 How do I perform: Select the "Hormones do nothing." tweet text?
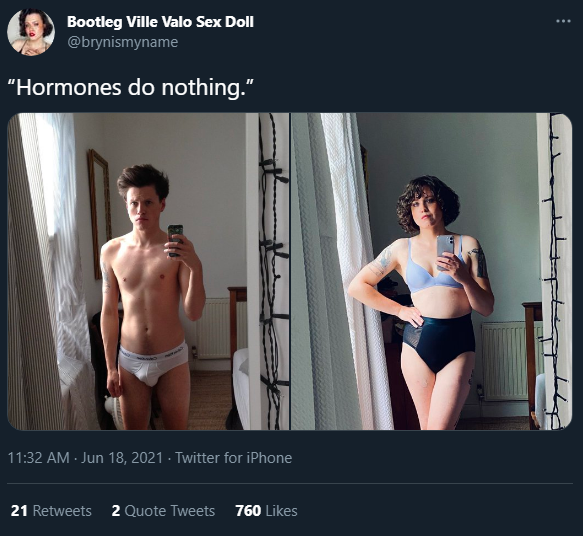point(131,88)
